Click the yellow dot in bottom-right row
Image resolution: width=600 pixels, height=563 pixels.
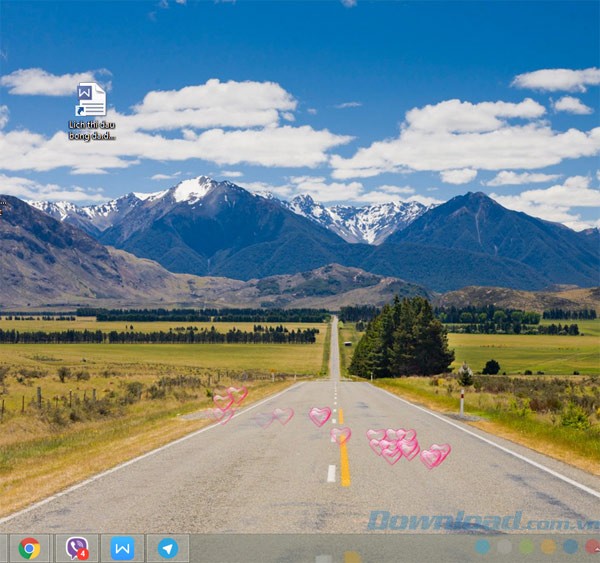pos(548,547)
